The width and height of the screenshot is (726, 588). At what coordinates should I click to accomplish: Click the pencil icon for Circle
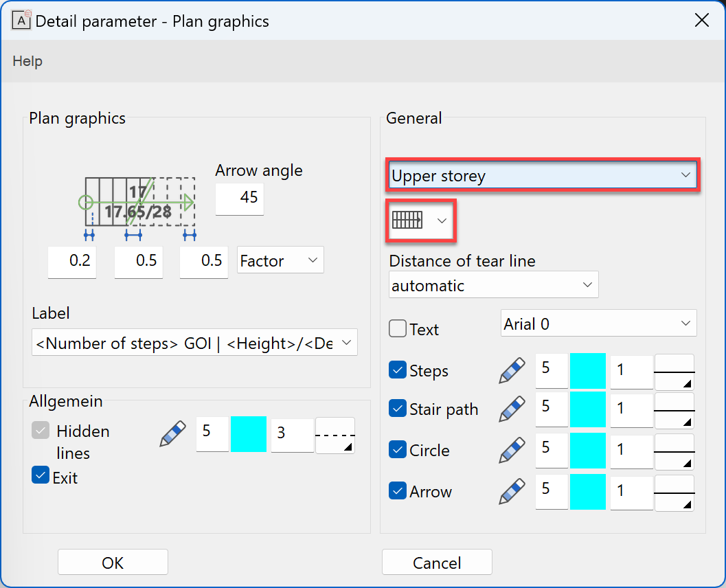[x=513, y=451]
